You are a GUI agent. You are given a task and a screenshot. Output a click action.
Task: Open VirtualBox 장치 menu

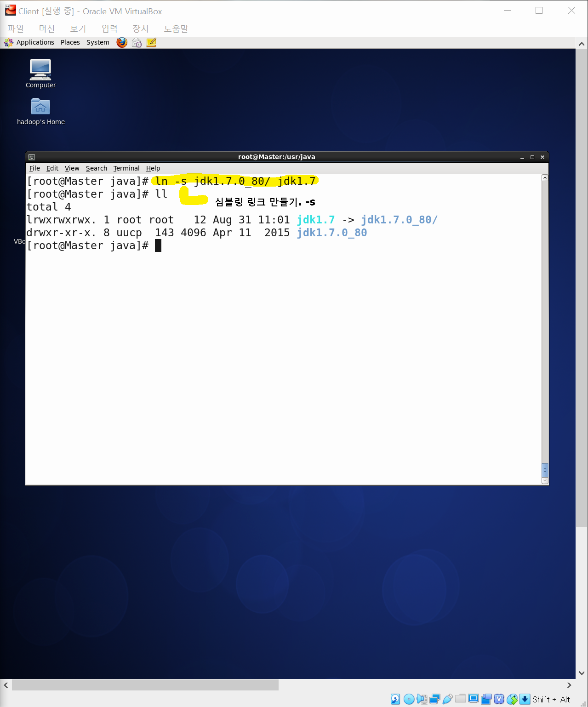141,29
